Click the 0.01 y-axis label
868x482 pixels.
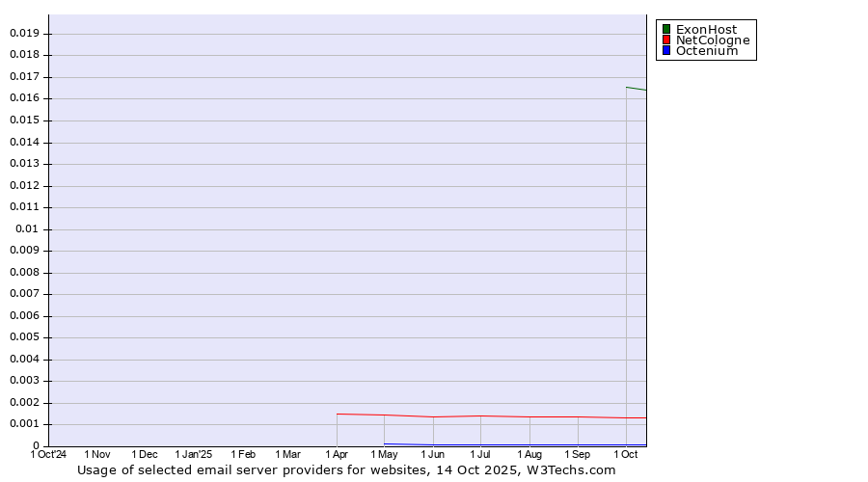coord(27,228)
